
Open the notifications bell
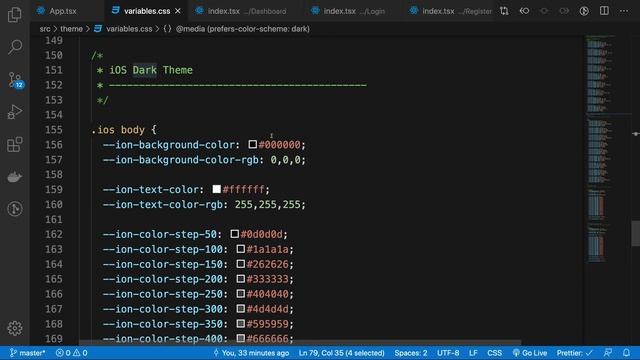click(x=627, y=353)
